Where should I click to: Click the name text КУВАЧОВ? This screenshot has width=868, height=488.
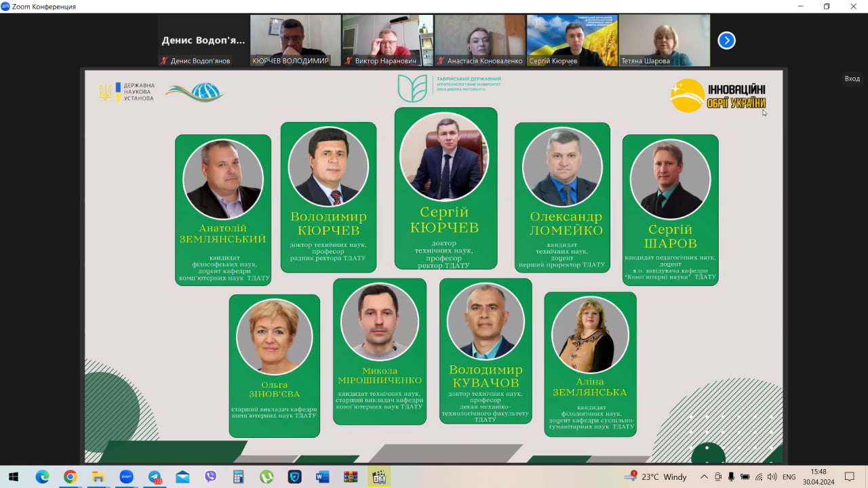pyautogui.click(x=486, y=383)
